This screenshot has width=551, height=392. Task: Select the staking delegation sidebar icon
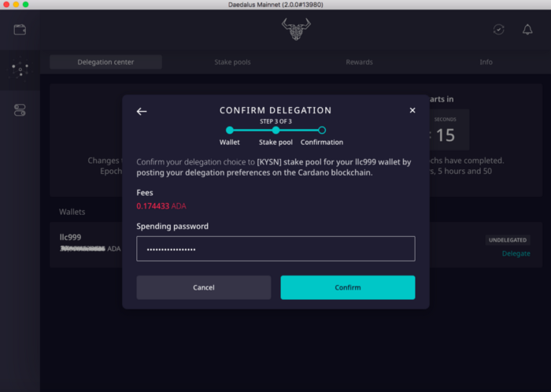point(20,70)
